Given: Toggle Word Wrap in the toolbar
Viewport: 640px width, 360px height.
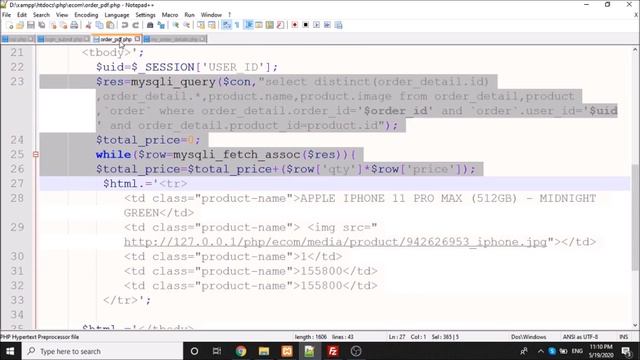Looking at the screenshot, I should tap(227, 25).
